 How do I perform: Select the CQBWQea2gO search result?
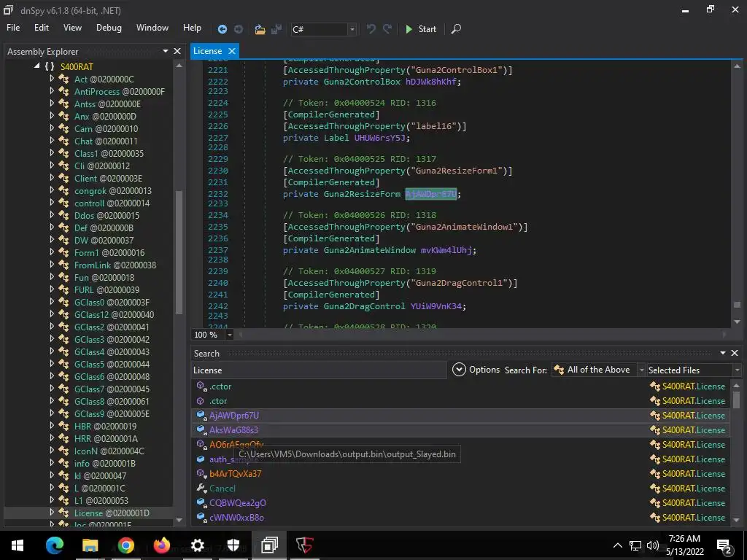460,503
